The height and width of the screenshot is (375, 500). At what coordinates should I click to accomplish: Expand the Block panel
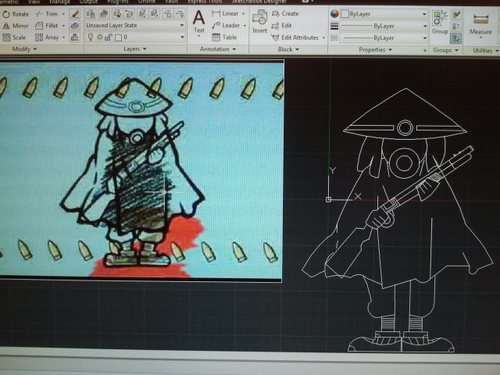(x=288, y=50)
